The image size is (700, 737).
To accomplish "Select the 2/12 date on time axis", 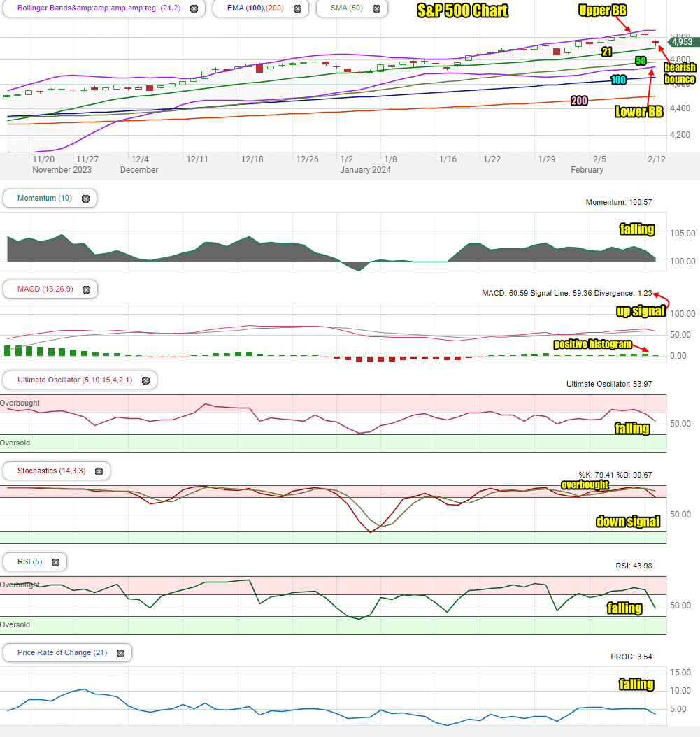I will [657, 159].
